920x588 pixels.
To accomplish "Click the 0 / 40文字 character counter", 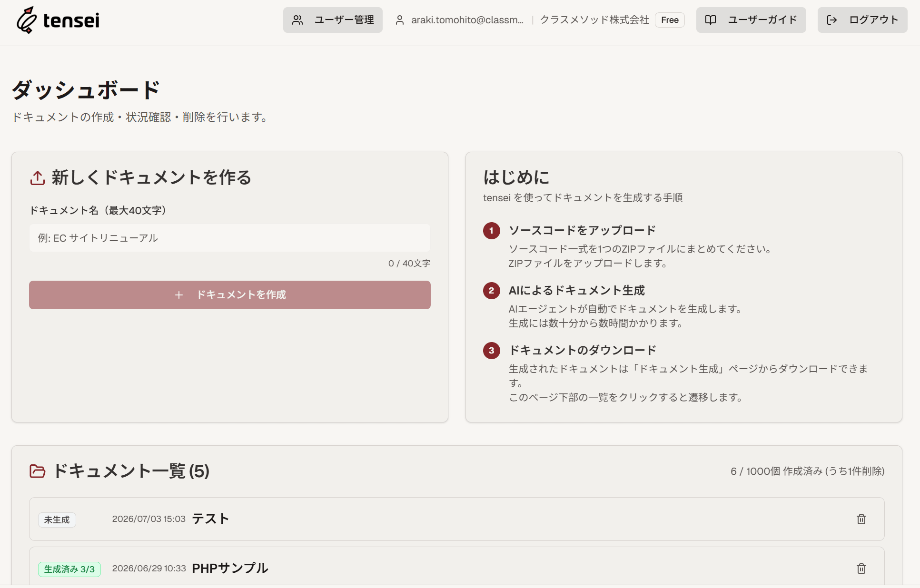I will (x=409, y=263).
